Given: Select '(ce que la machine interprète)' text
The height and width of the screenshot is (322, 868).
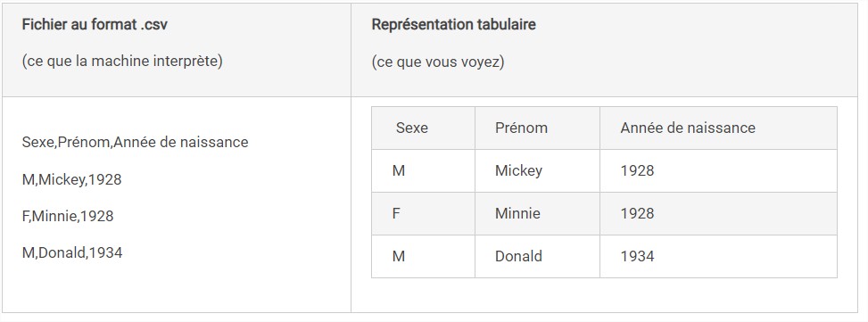Looking at the screenshot, I should pyautogui.click(x=122, y=62).
